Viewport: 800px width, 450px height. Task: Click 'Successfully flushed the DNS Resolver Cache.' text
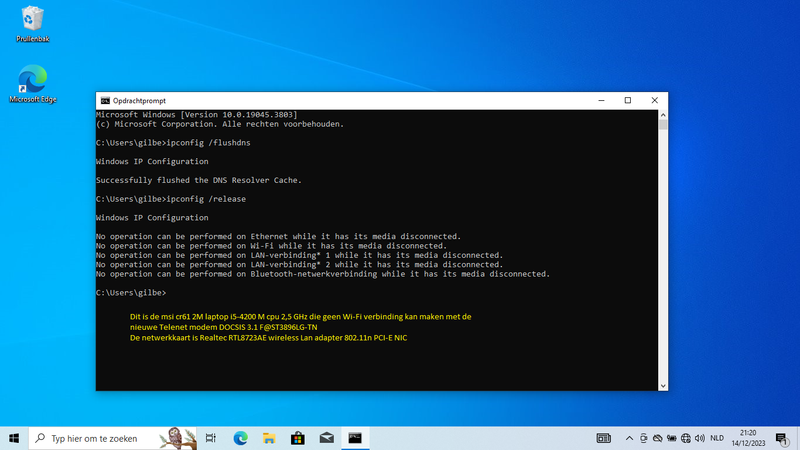click(x=198, y=180)
